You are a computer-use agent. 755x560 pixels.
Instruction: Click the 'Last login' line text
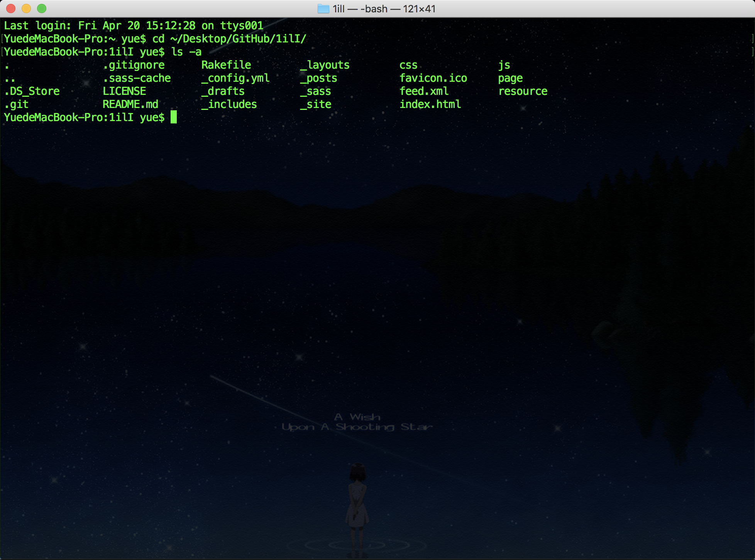134,25
